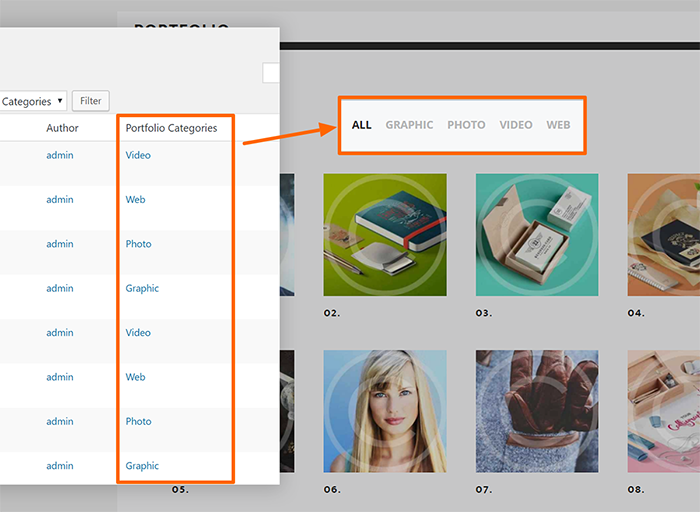View portfolio item 04 stationery thumbnail
Screen dimensions: 700x512
point(663,235)
